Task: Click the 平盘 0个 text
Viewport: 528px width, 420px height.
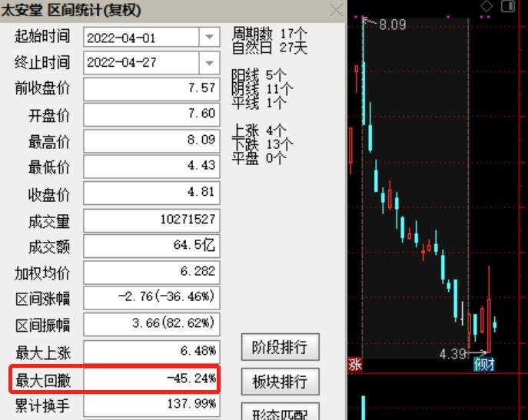Action: [259, 158]
